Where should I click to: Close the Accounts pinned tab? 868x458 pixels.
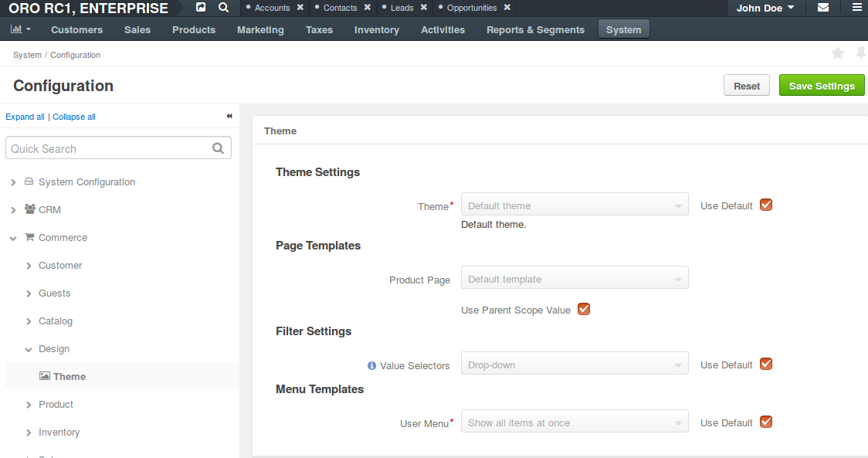(300, 7)
